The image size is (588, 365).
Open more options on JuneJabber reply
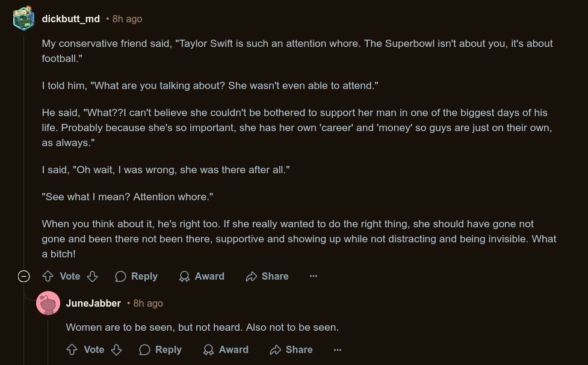click(338, 350)
